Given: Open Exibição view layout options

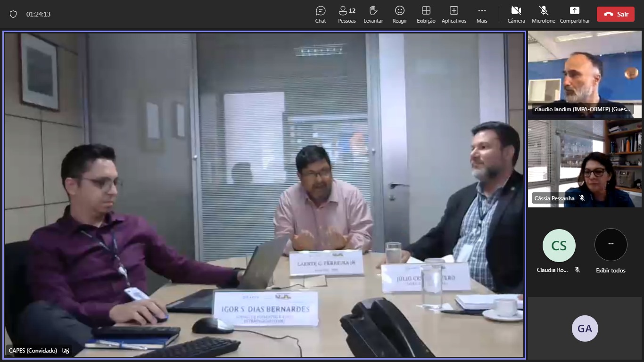Looking at the screenshot, I should 426,14.
